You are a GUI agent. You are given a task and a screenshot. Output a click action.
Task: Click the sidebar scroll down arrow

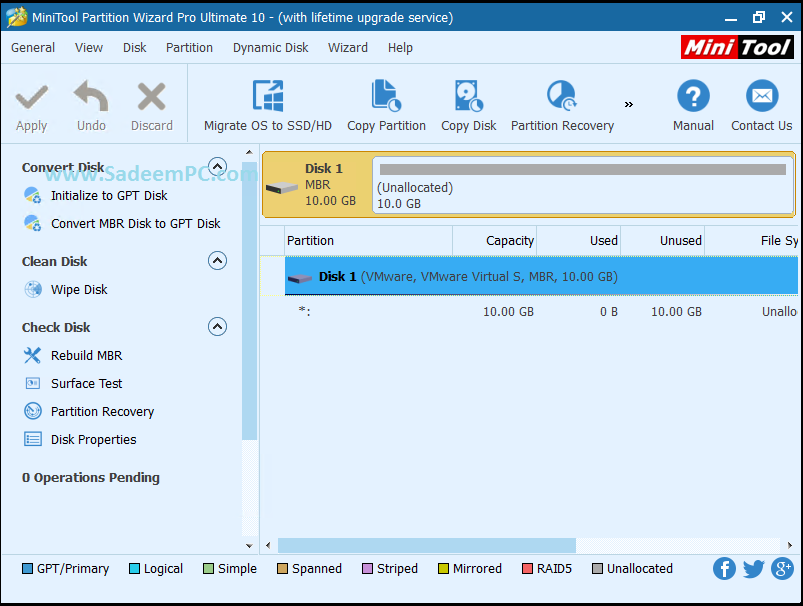249,546
